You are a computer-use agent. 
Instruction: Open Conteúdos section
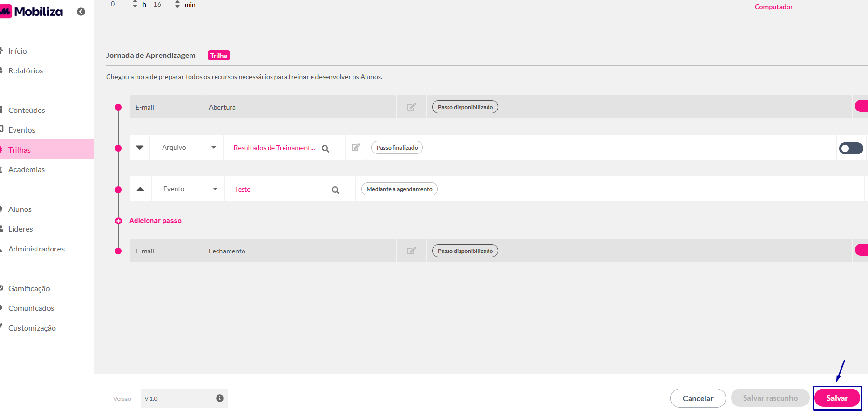(x=27, y=110)
